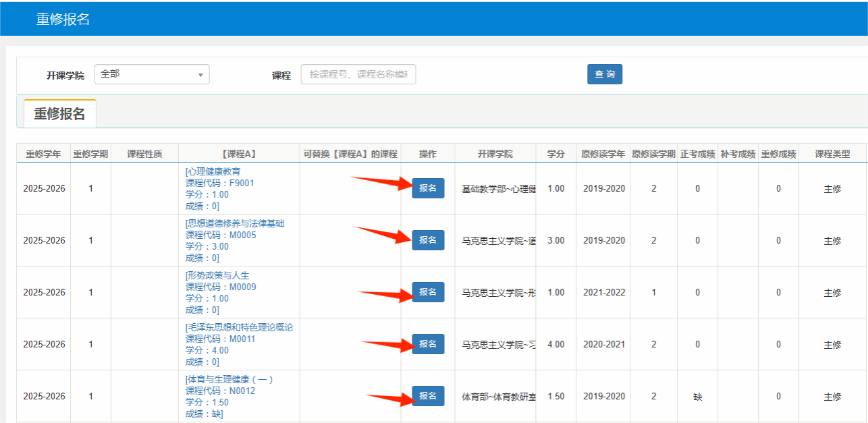Screen dimensions: 868x423
Task: Click 报名 for 思想道德修养与法律基础 course
Action: coord(428,240)
